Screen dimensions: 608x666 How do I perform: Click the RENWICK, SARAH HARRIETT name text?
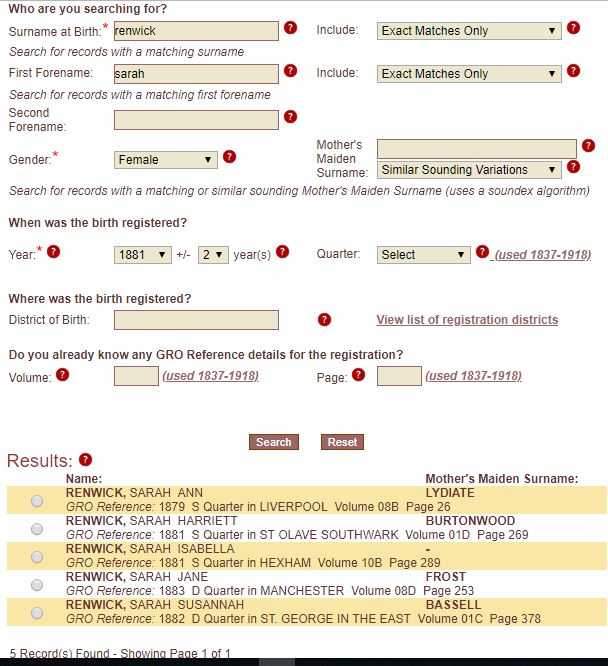(152, 521)
